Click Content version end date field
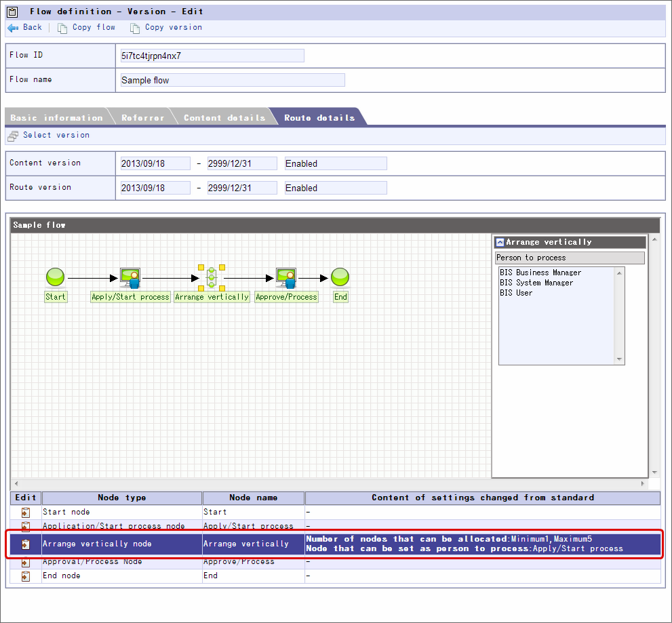Image resolution: width=672 pixels, height=623 pixels. pyautogui.click(x=242, y=163)
